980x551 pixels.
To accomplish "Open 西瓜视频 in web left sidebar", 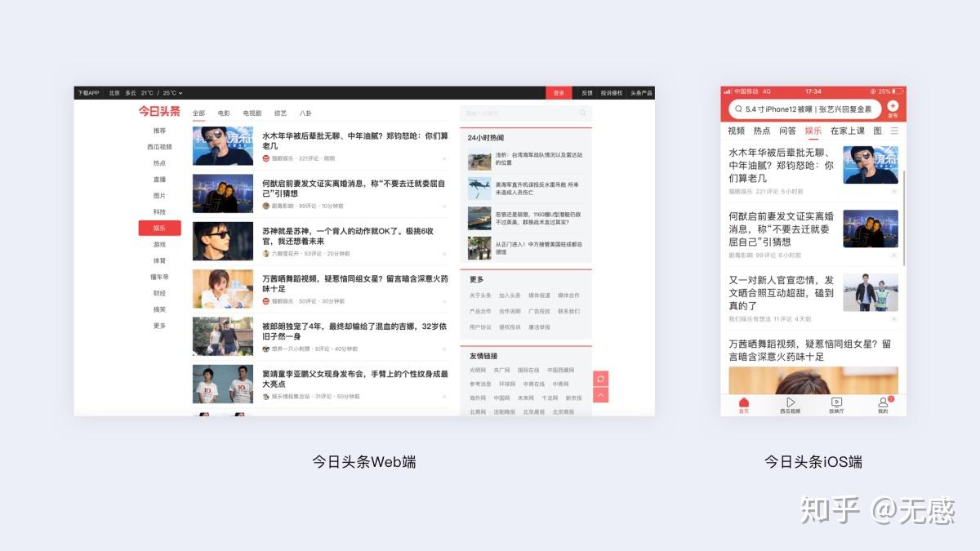I will (159, 147).
